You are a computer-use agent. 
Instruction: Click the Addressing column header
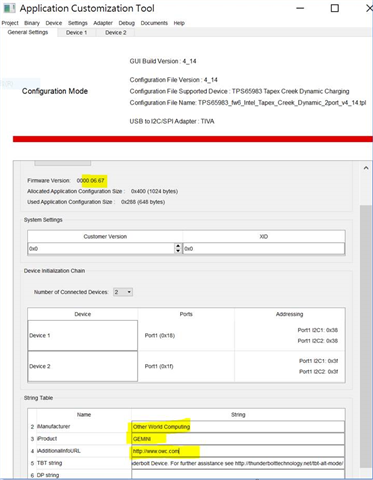click(x=289, y=314)
